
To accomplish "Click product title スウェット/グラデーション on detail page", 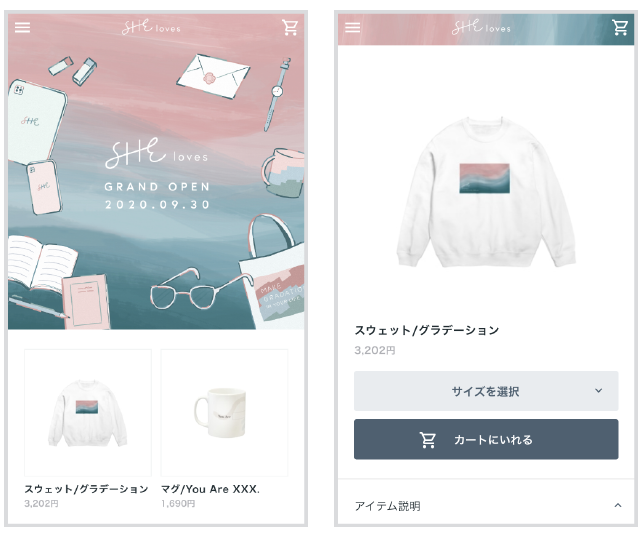I will click(x=427, y=330).
